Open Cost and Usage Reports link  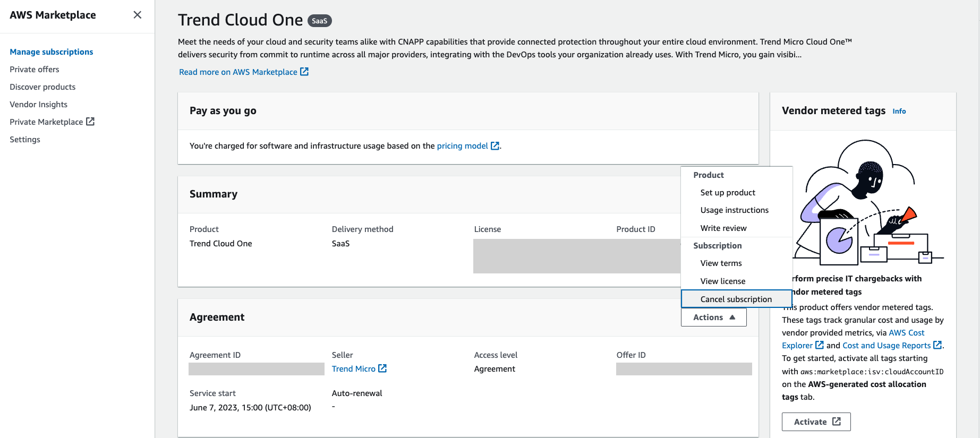point(887,346)
